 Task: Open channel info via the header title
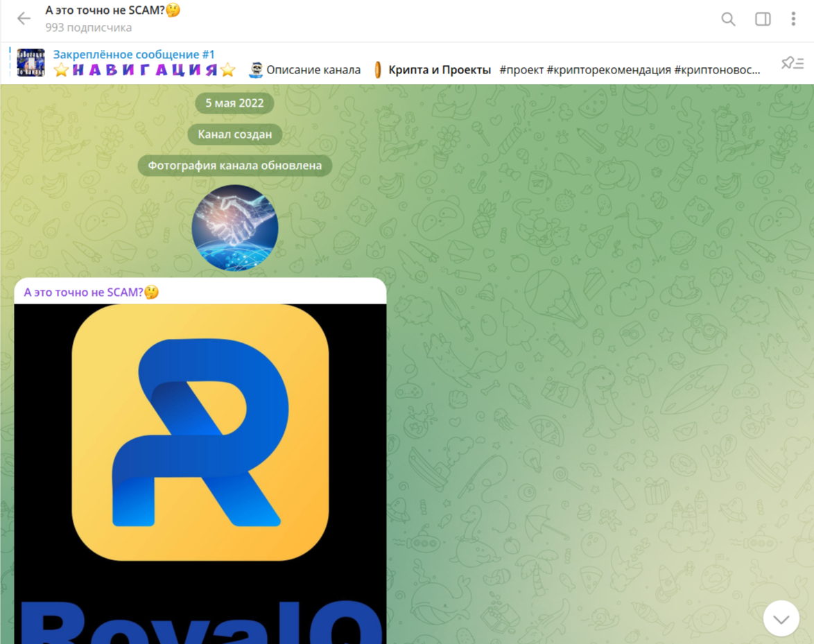[x=112, y=10]
